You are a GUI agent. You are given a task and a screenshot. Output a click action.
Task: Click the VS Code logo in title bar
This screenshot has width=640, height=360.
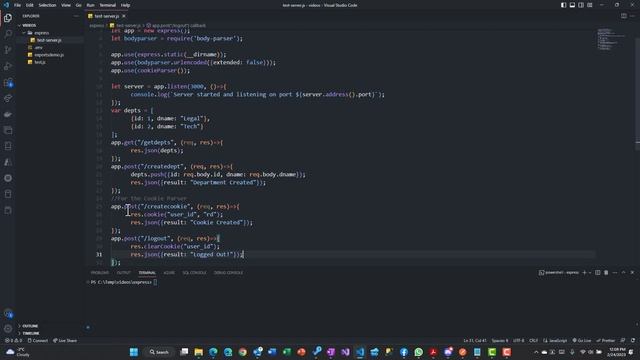[6, 5]
